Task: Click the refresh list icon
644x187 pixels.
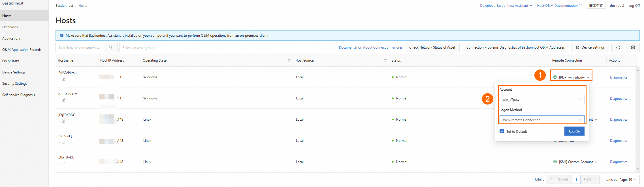Action: tap(618, 47)
